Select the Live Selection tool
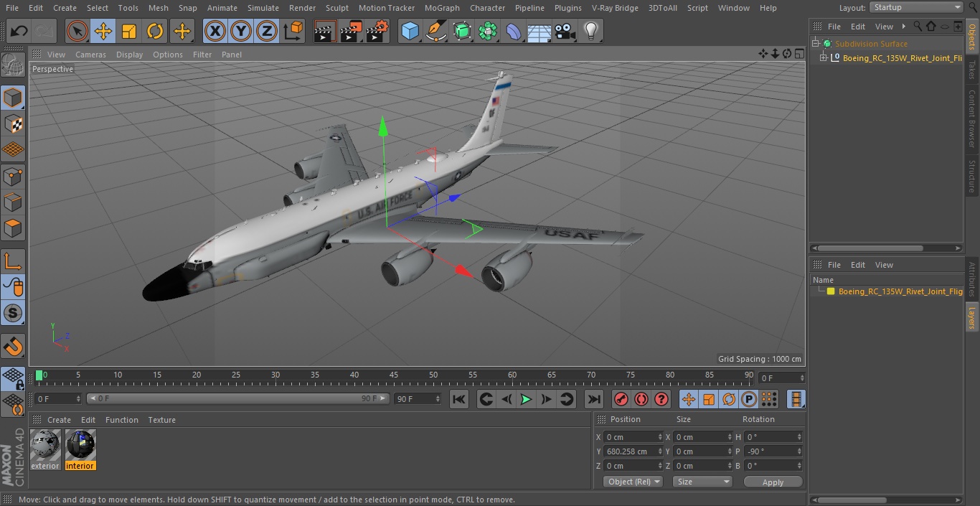This screenshot has height=506, width=980. click(x=77, y=31)
